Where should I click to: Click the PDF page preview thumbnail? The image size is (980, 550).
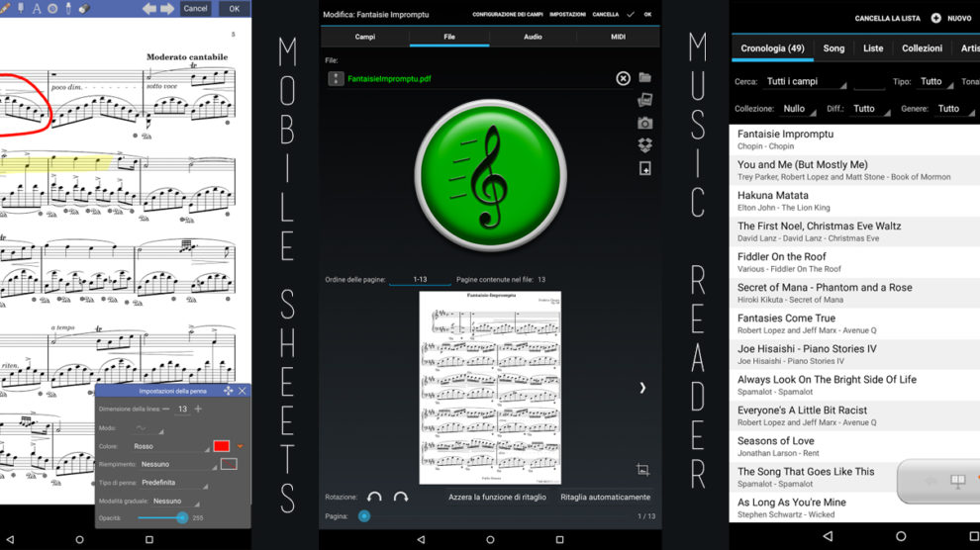(490, 388)
